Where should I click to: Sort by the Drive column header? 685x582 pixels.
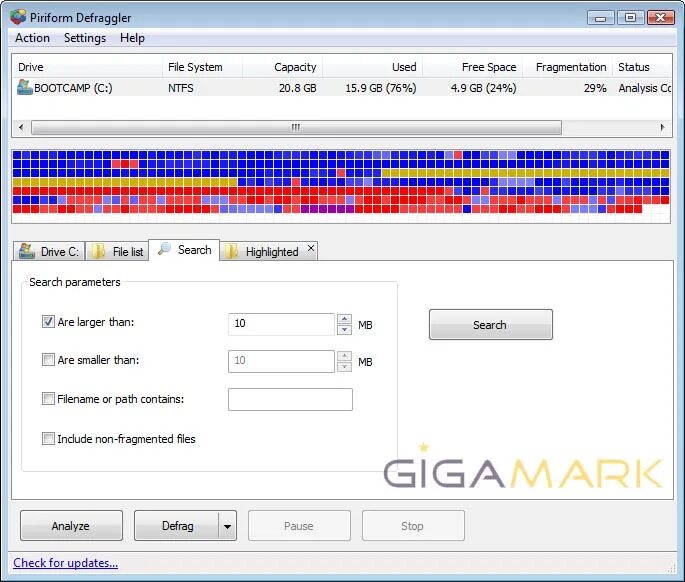87,67
